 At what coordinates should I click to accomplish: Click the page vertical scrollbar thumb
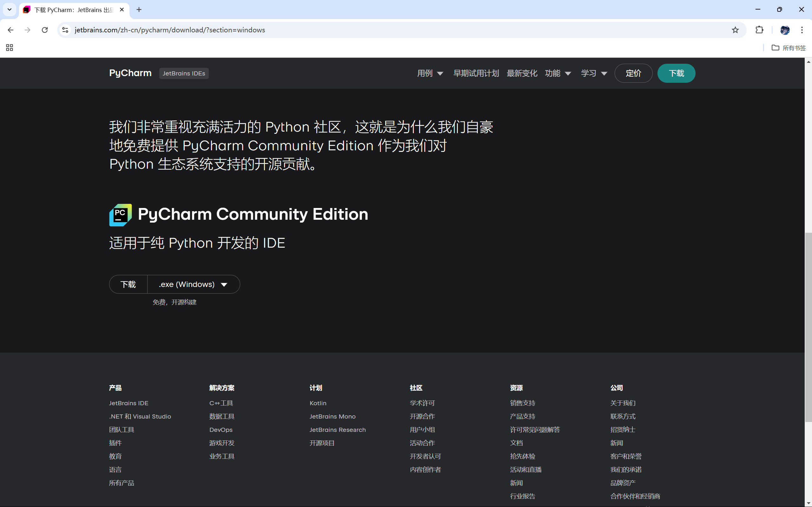pyautogui.click(x=808, y=327)
